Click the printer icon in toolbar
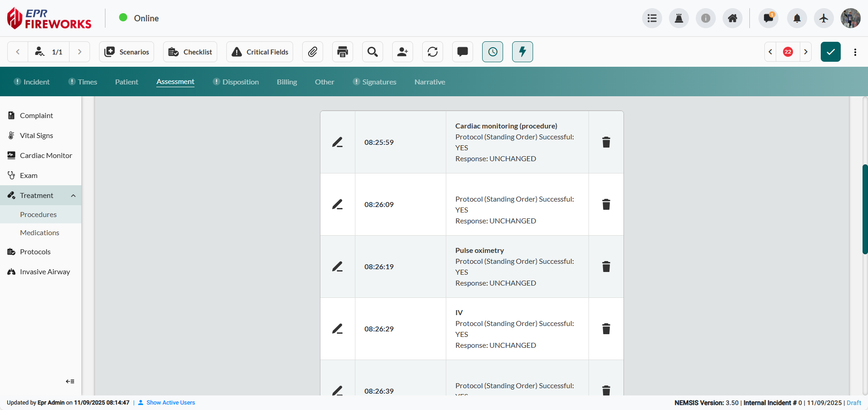The width and height of the screenshot is (868, 410). pyautogui.click(x=343, y=52)
